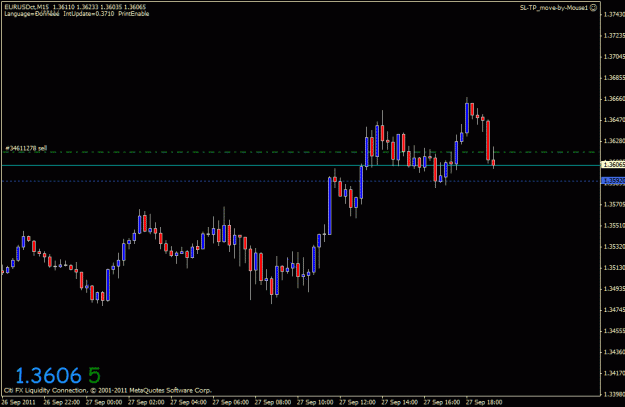Click the 1.34935 price scale label
The image size is (625, 407).
pos(614,289)
